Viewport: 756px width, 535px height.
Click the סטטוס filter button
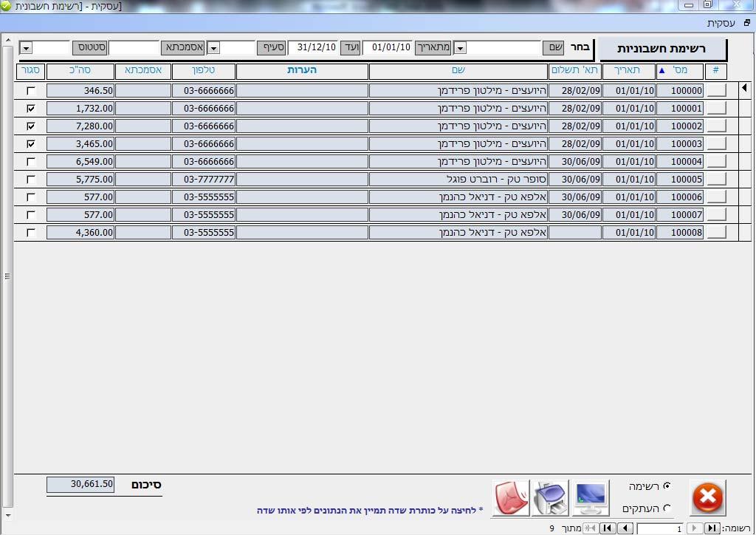point(89,48)
